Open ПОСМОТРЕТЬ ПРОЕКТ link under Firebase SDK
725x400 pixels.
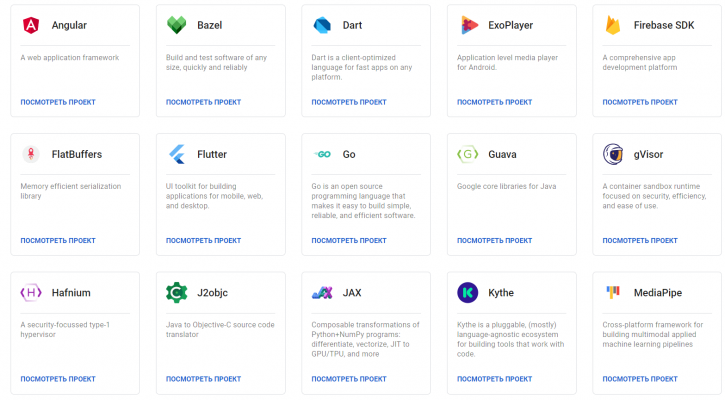click(640, 102)
